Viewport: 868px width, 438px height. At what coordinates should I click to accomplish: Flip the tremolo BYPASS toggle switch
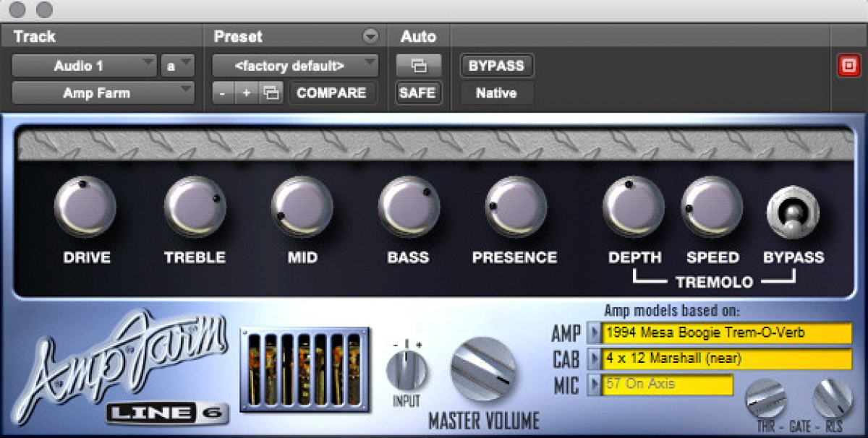click(793, 212)
